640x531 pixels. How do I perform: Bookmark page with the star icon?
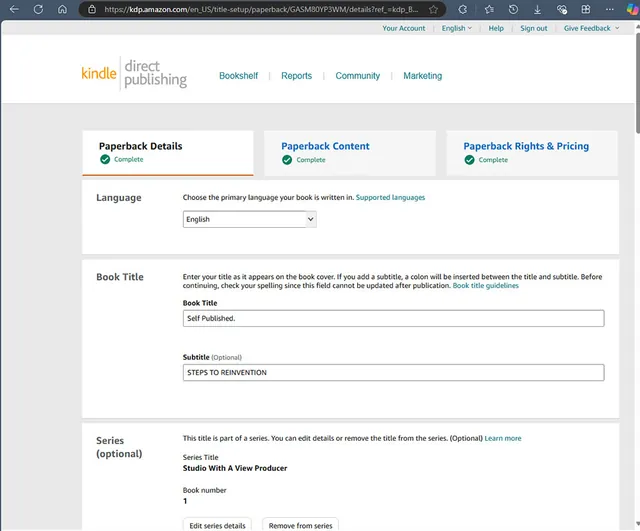pyautogui.click(x=433, y=9)
